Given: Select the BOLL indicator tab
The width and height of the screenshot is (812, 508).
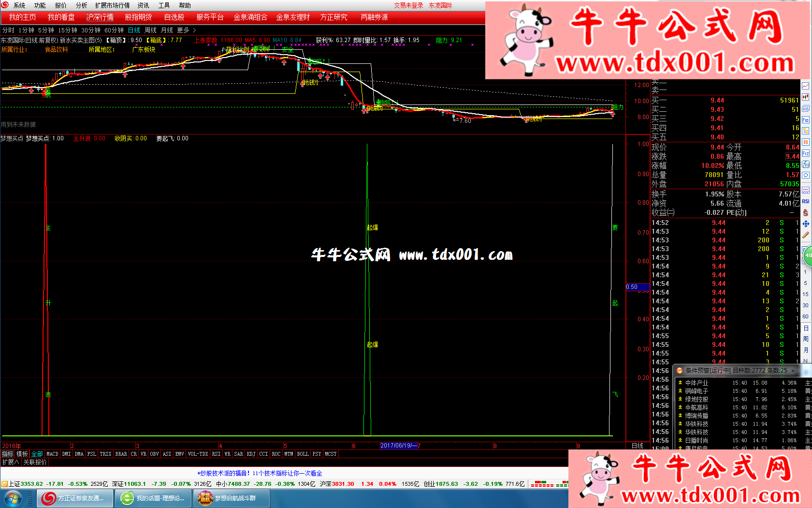Looking at the screenshot, I should tap(303, 454).
